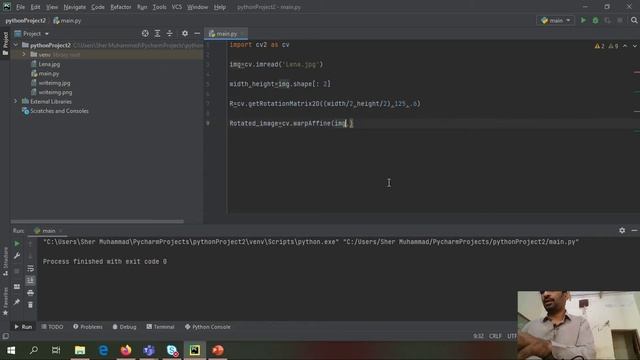Switch to PyCharm taskbar icon
The height and width of the screenshot is (360, 640).
[x=195, y=350]
